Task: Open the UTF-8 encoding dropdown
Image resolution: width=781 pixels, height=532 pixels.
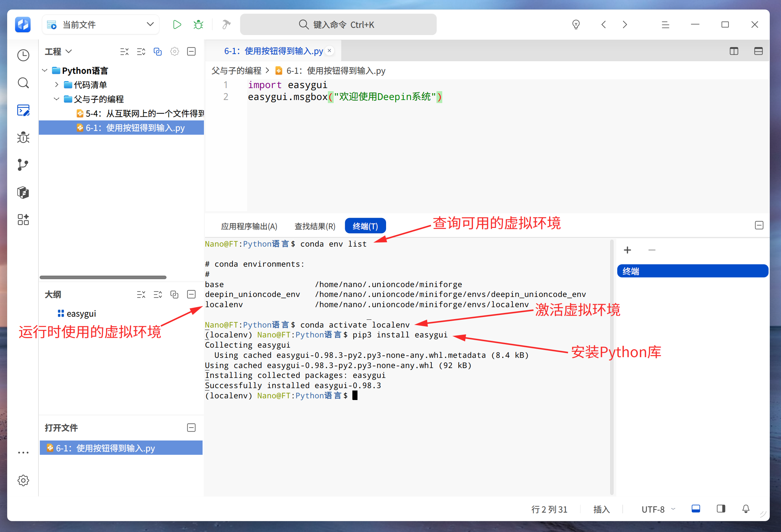Action: [x=658, y=509]
